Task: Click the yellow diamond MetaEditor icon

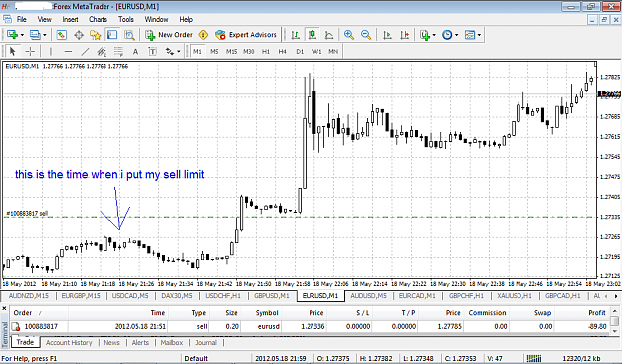Action: coord(203,35)
